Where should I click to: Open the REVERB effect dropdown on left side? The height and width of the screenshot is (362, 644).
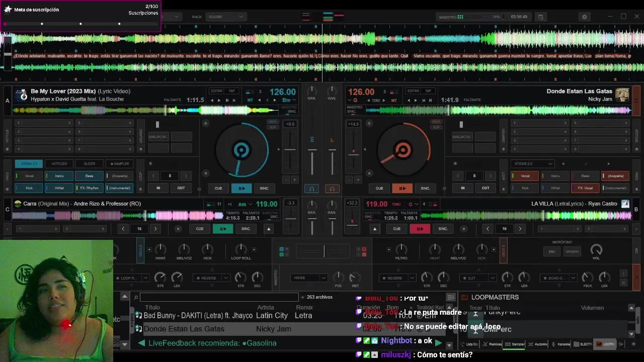pos(212,278)
